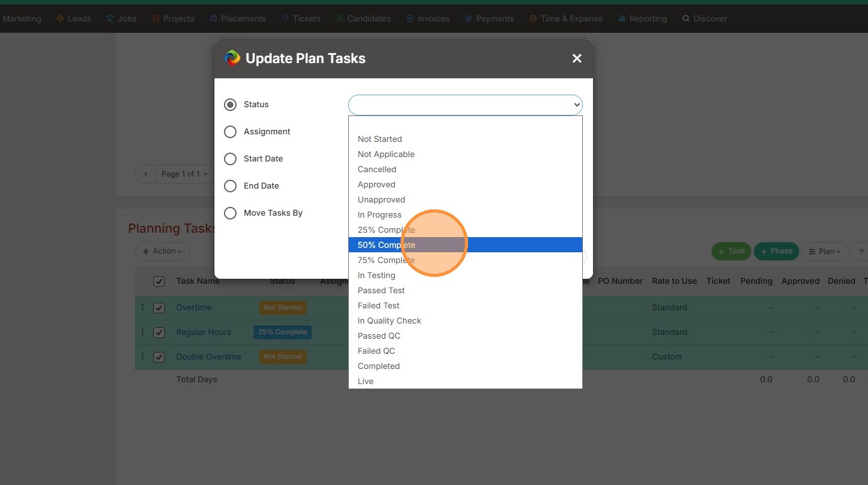The image size is (868, 485).
Task: Open the Regular Hours task link
Action: click(x=204, y=332)
